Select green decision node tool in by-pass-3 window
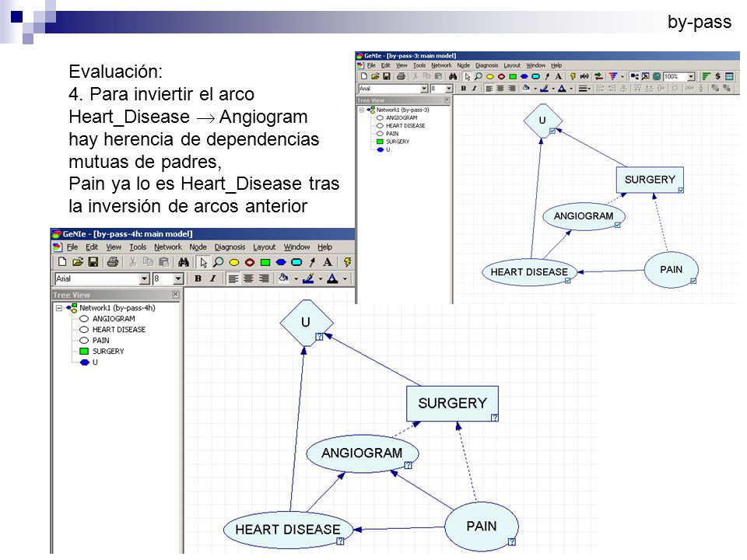 513,76
